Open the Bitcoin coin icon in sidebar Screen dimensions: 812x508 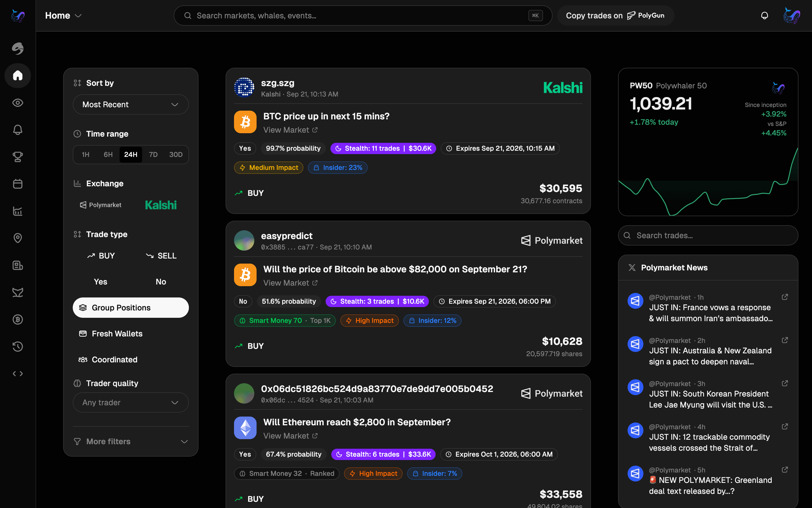coord(18,319)
